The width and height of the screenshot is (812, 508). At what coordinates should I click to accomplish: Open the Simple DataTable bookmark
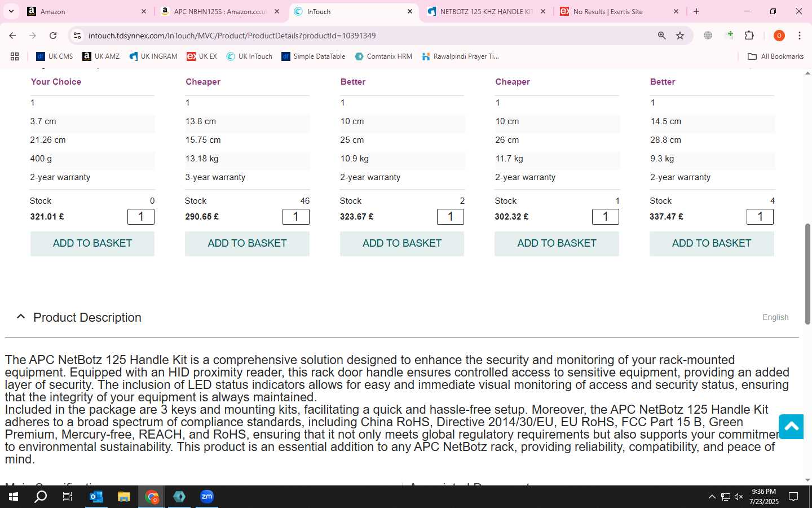pyautogui.click(x=314, y=56)
